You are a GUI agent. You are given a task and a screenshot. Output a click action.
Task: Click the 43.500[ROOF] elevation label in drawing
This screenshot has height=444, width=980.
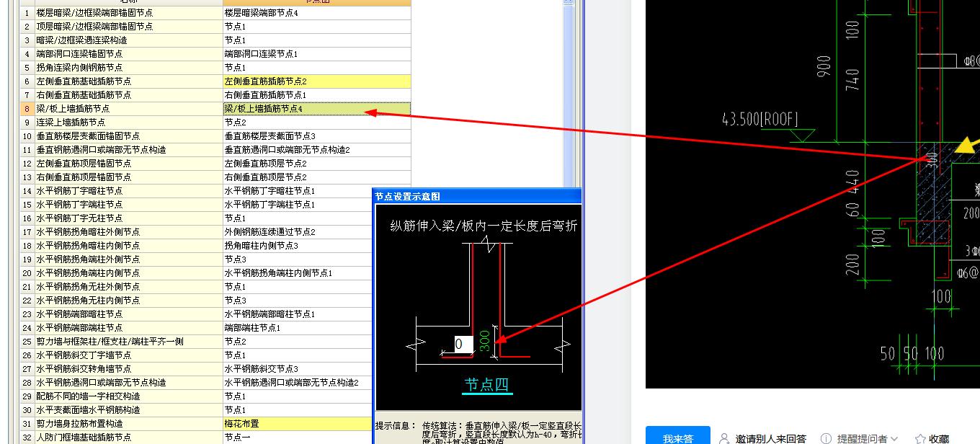(x=759, y=120)
